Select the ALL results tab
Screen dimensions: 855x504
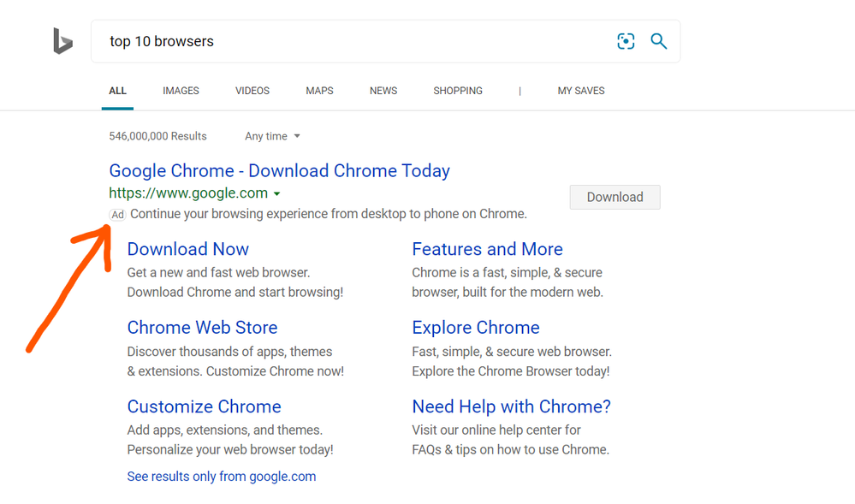pos(117,91)
